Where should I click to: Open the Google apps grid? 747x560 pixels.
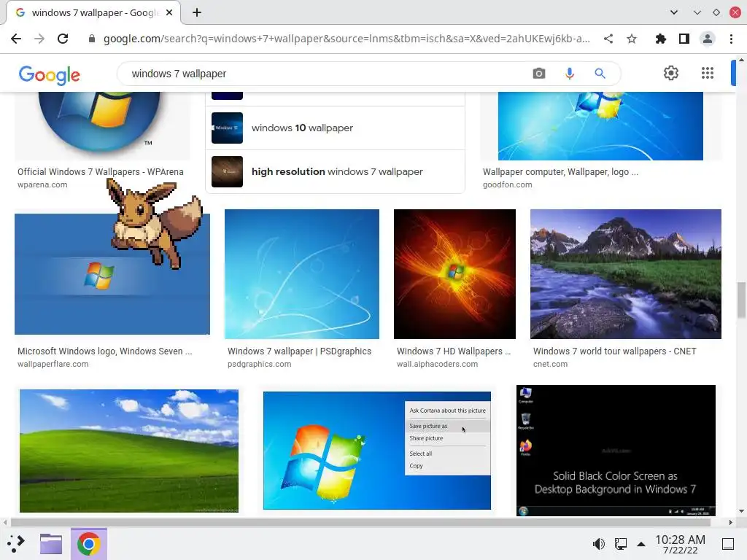click(708, 73)
